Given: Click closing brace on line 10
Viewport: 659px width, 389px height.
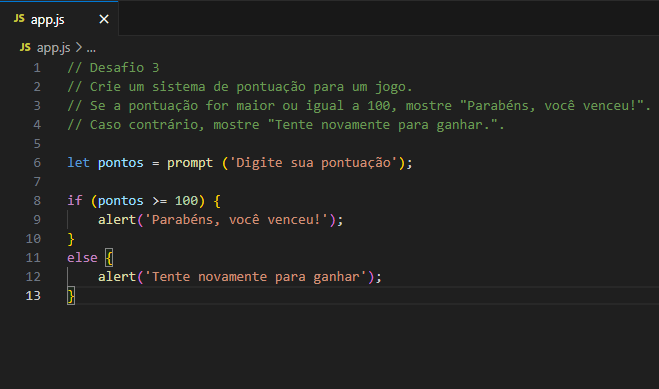Looking at the screenshot, I should [x=71, y=239].
